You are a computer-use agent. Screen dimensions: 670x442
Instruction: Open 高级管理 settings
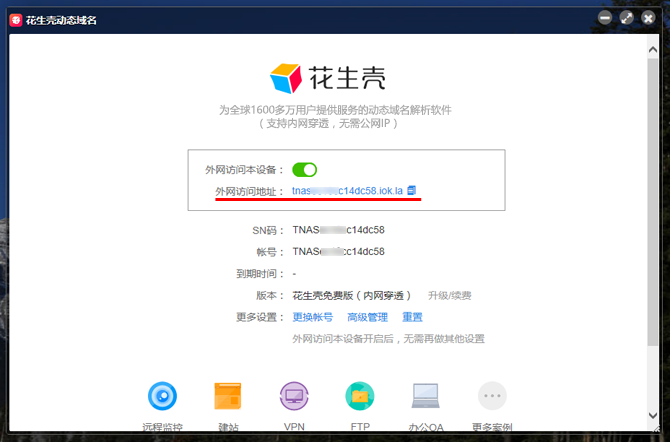[x=367, y=317]
